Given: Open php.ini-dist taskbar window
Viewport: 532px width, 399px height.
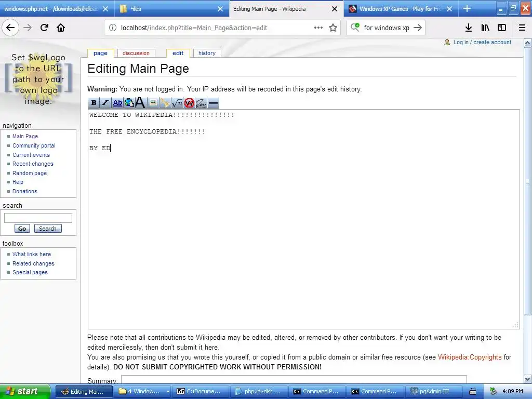Looking at the screenshot, I should (259, 392).
